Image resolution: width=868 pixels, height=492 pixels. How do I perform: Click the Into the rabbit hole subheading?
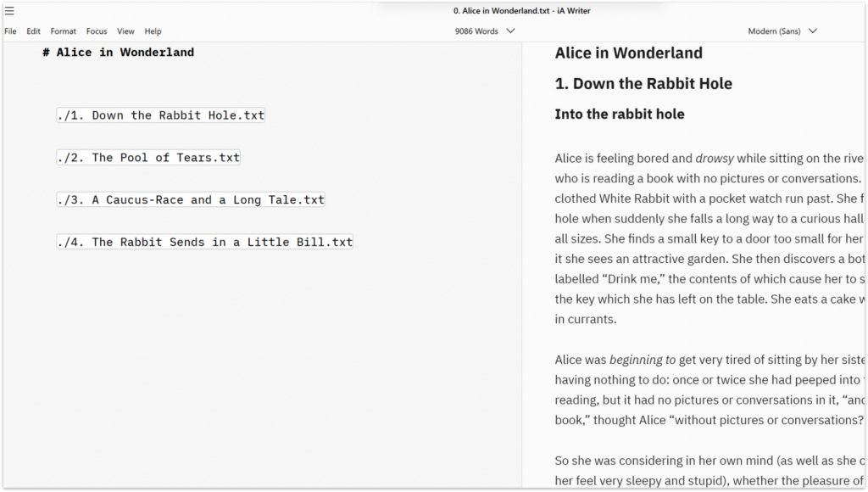pyautogui.click(x=619, y=114)
